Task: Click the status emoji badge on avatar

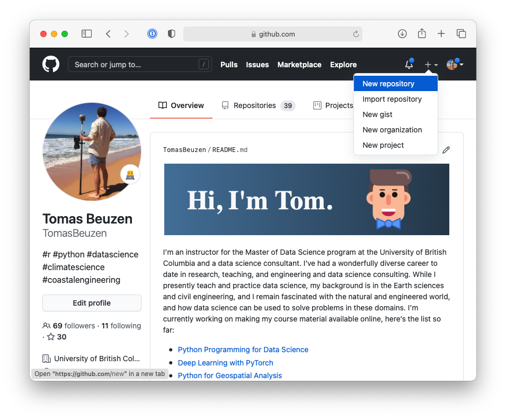Action: click(x=130, y=175)
